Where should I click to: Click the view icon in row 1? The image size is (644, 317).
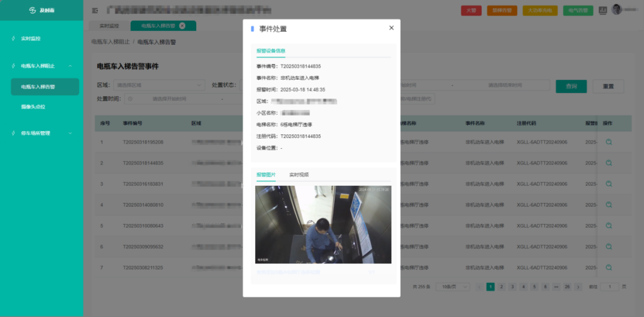click(x=609, y=142)
